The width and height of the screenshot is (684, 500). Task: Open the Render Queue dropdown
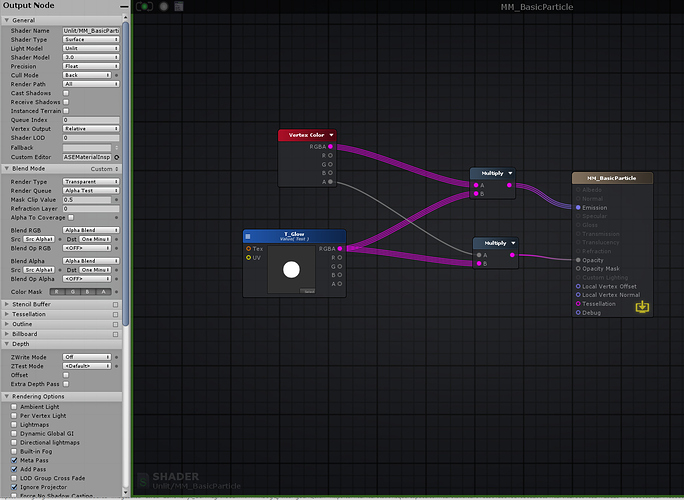click(x=91, y=191)
